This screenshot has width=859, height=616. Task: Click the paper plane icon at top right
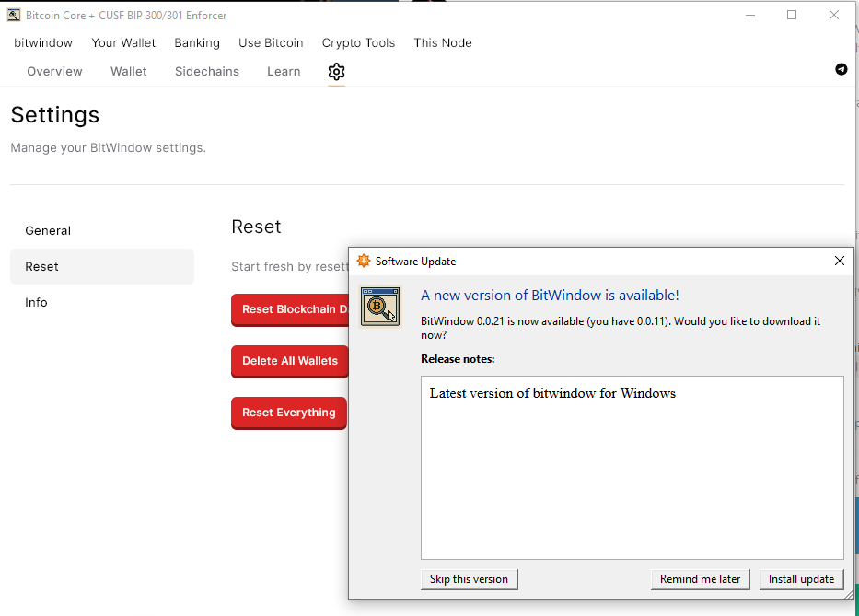coord(841,69)
